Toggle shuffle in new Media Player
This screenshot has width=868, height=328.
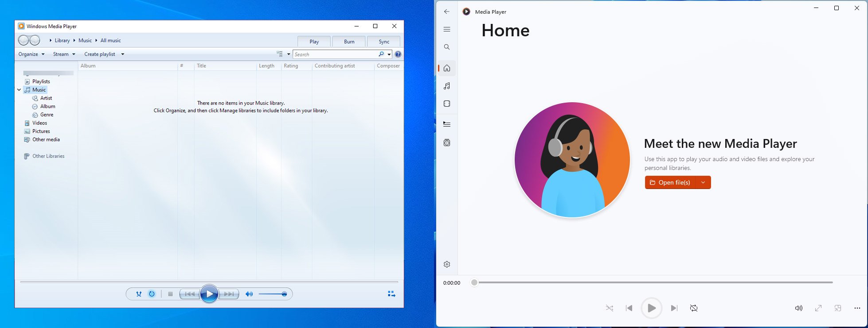click(610, 308)
